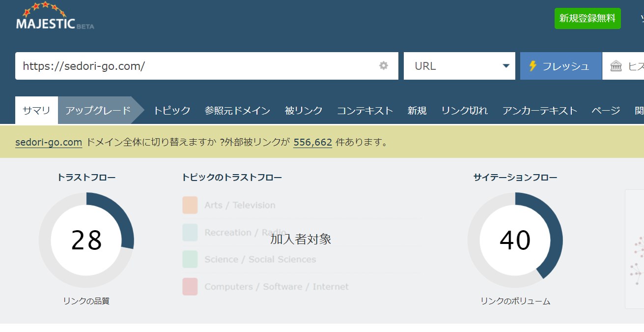Click the Historic index building icon
This screenshot has width=644, height=332.
[x=616, y=66]
